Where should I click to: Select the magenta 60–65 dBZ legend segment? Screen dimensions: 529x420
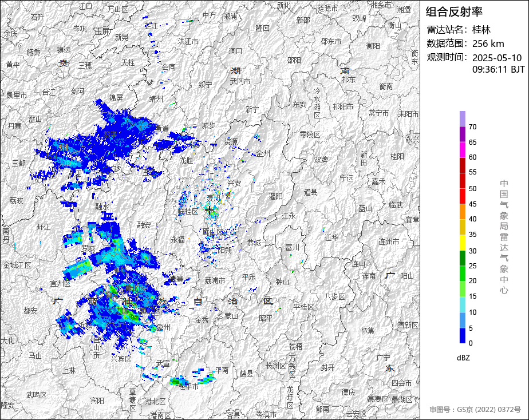coord(462,149)
